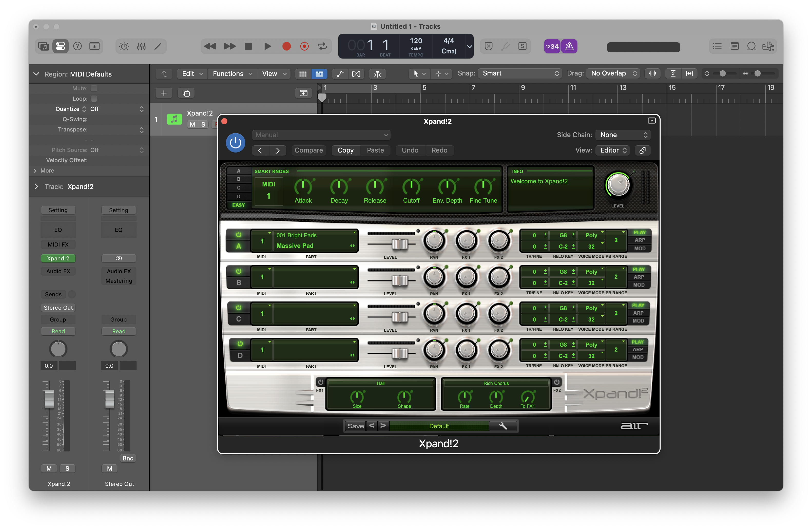The height and width of the screenshot is (529, 812).
Task: Toggle the plugin's blue power button
Action: [x=235, y=143]
